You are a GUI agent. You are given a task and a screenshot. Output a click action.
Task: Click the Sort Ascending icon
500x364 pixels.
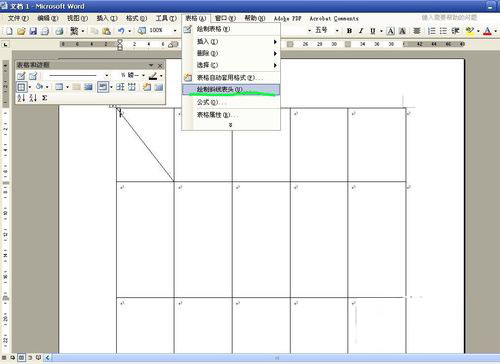pyautogui.click(x=21, y=98)
